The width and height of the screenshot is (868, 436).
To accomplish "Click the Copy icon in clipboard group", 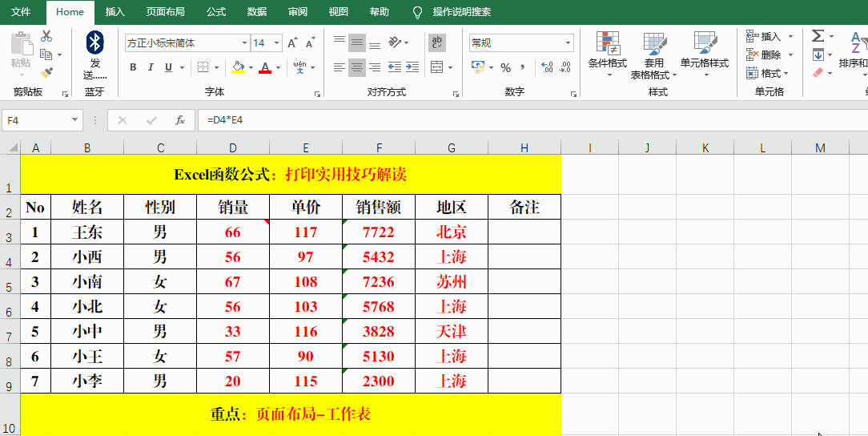I will coord(46,54).
